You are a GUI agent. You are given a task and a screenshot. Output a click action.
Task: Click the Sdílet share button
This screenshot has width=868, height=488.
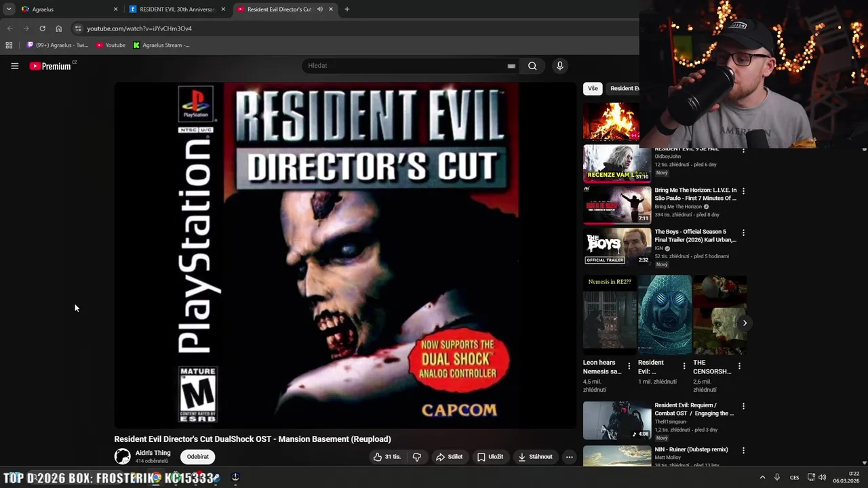pos(449,457)
